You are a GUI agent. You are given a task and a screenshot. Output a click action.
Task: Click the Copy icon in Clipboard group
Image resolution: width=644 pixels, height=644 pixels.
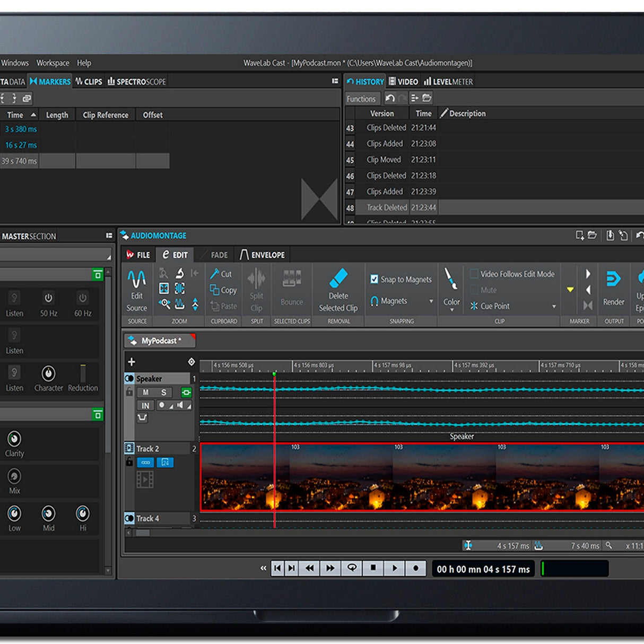(223, 290)
